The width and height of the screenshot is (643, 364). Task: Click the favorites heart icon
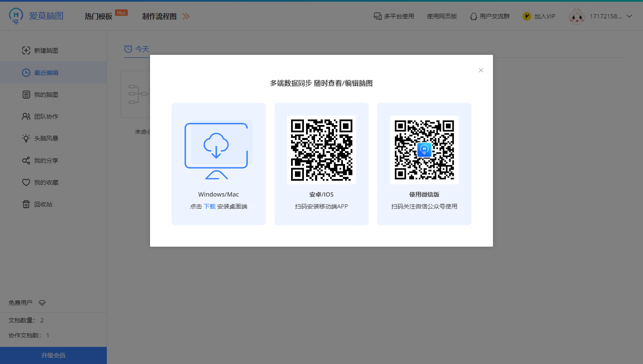(x=26, y=182)
